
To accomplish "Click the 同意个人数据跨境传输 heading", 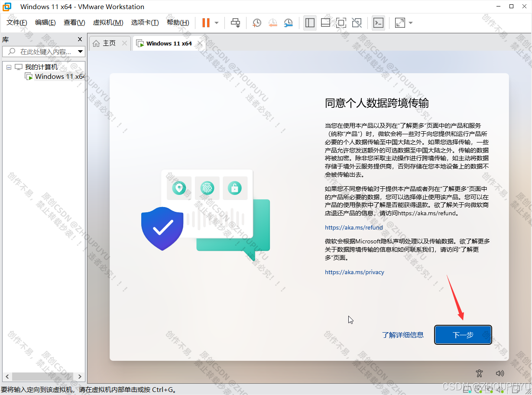I will (x=377, y=103).
